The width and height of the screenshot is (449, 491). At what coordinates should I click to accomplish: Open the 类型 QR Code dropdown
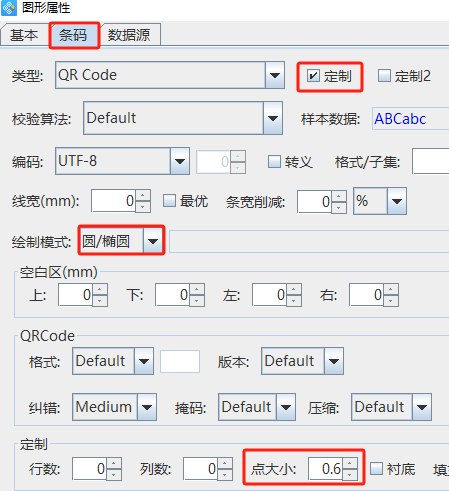click(275, 75)
